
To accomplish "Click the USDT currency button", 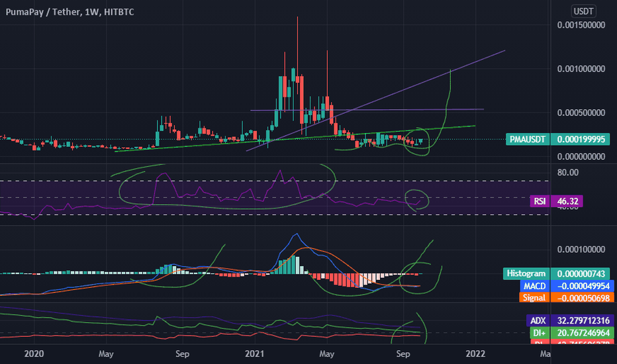I will tap(583, 11).
